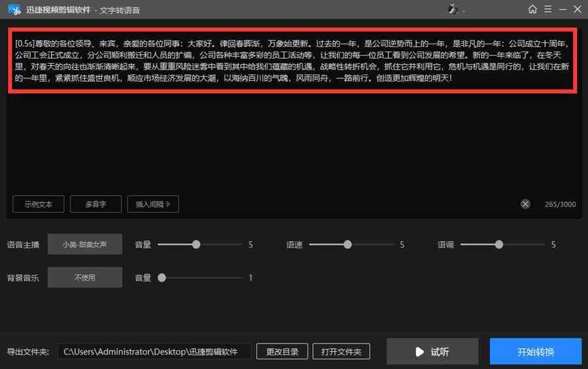Click the 示例文本 button
Viewport: 588px width, 369px height.
39,204
